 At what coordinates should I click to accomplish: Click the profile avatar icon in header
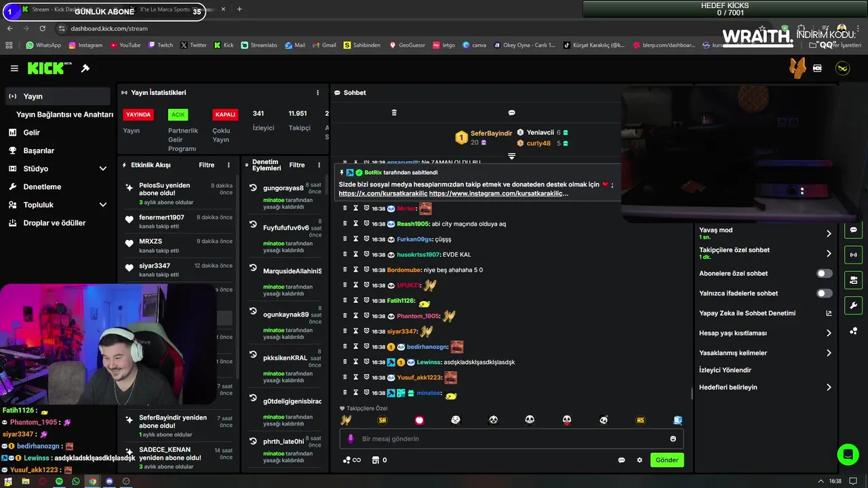(842, 68)
